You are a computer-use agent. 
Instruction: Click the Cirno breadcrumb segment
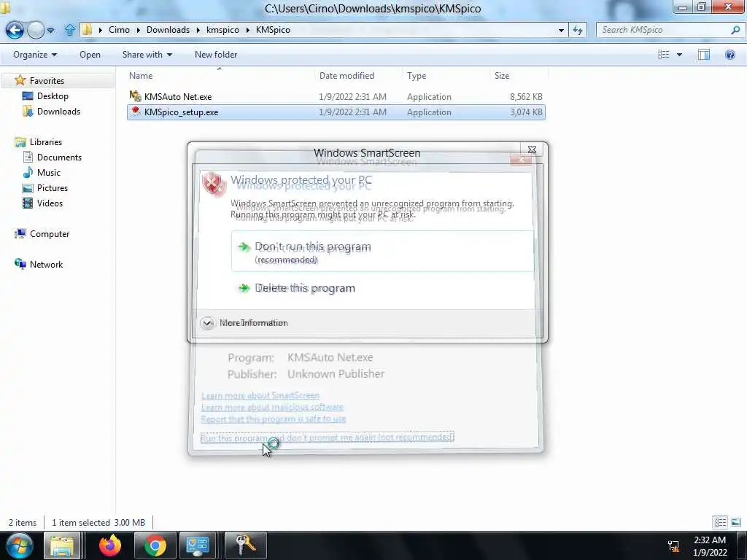[x=119, y=29]
